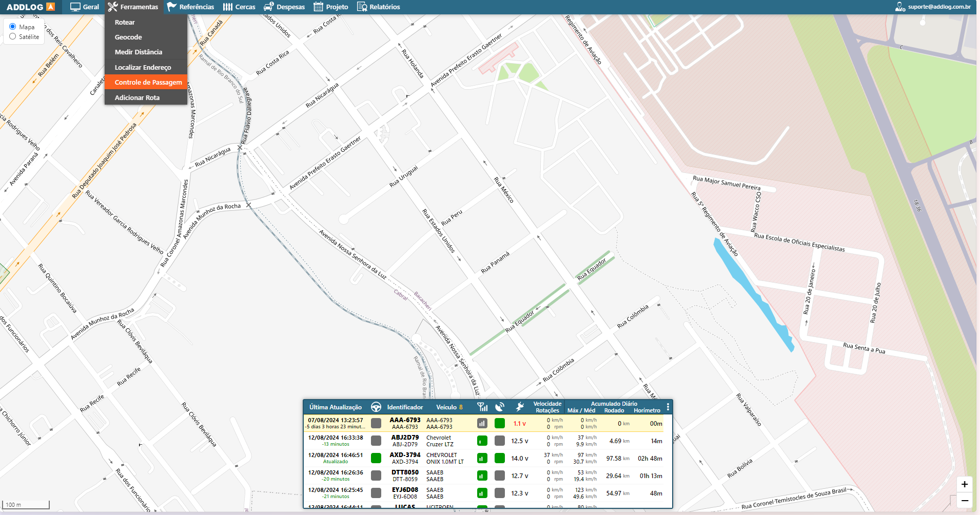
Task: Choose Controle de Passagem from Ferramentas
Action: [x=148, y=82]
